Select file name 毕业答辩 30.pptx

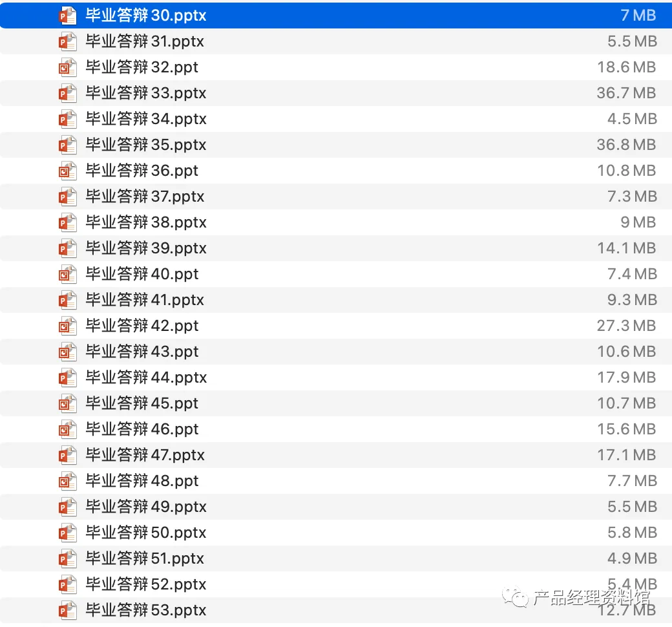(146, 16)
